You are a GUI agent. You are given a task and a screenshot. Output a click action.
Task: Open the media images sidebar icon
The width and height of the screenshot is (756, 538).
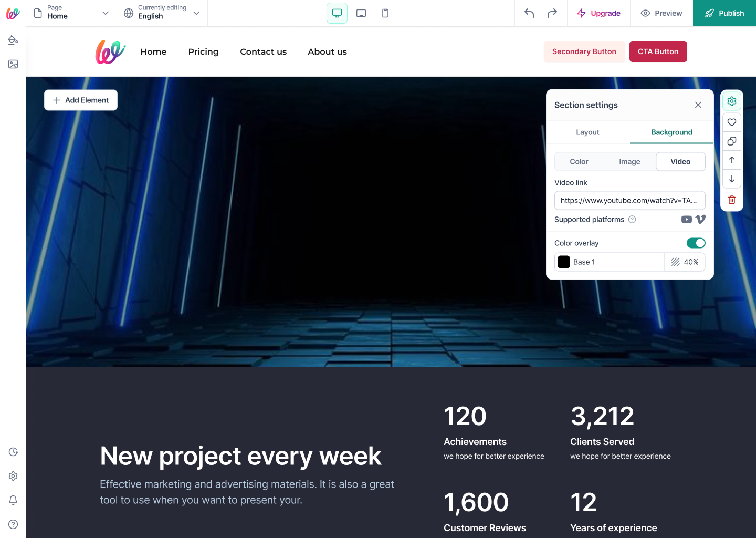[x=13, y=64]
